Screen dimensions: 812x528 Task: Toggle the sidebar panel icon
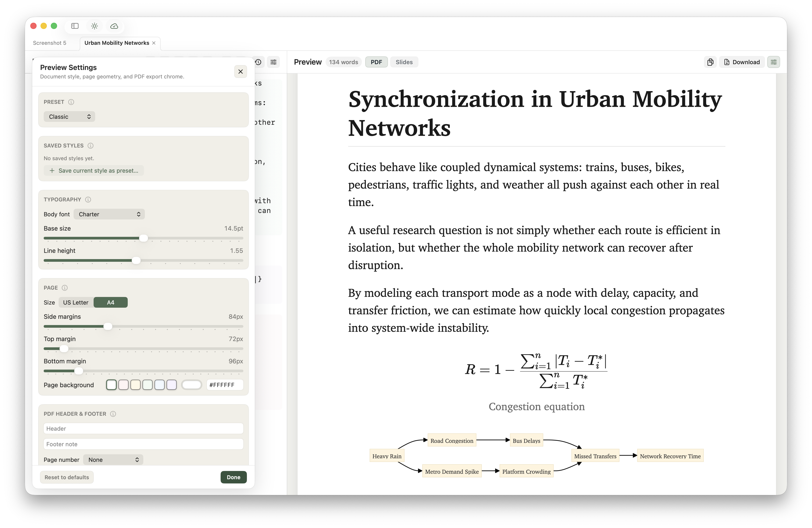[x=75, y=26]
